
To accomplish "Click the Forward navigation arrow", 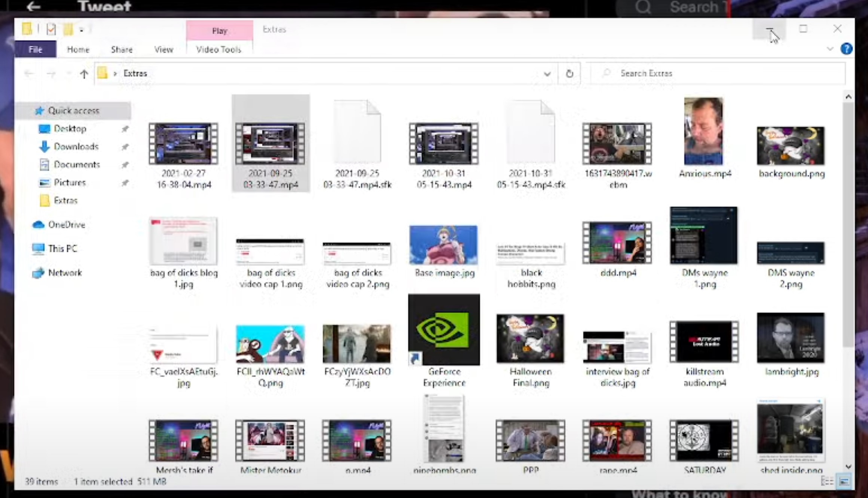I will (x=51, y=74).
